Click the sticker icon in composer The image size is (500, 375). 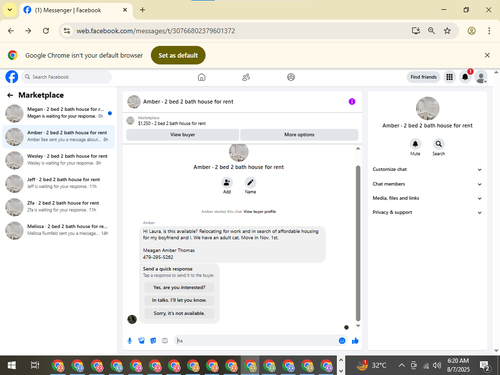[x=153, y=341]
